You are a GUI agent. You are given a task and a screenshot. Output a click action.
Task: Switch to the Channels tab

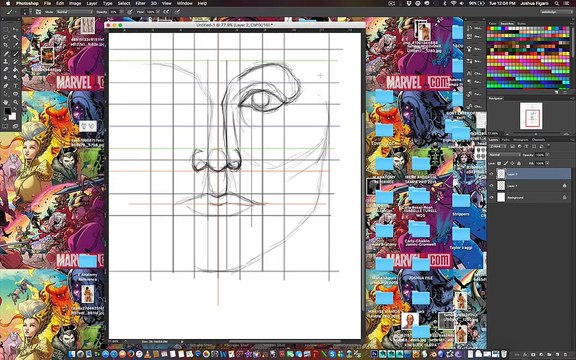coord(539,140)
